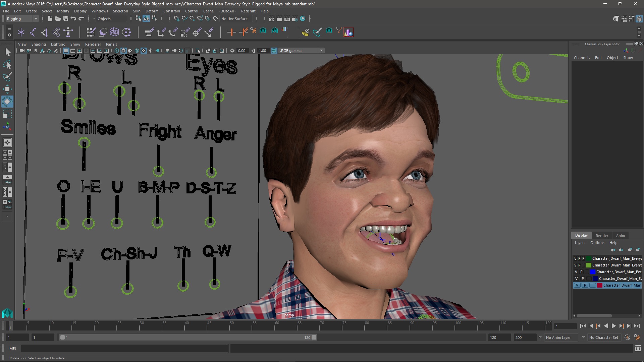Pick the Scale tool

[7, 114]
